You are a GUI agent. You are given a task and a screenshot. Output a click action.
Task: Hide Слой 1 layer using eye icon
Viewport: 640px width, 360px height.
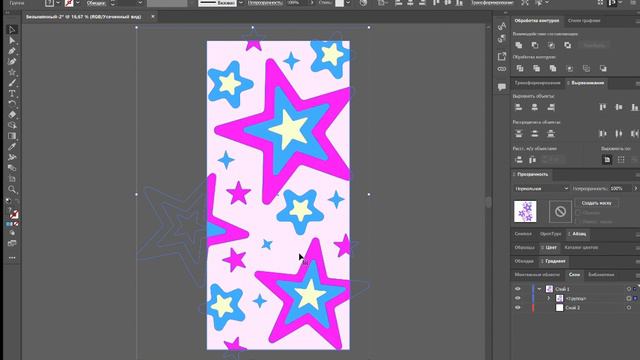pos(518,289)
